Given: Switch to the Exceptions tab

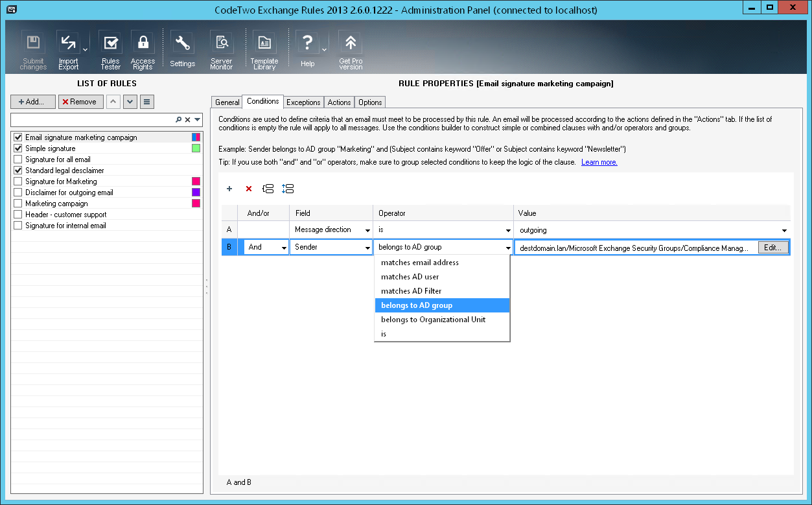Looking at the screenshot, I should tap(303, 102).
